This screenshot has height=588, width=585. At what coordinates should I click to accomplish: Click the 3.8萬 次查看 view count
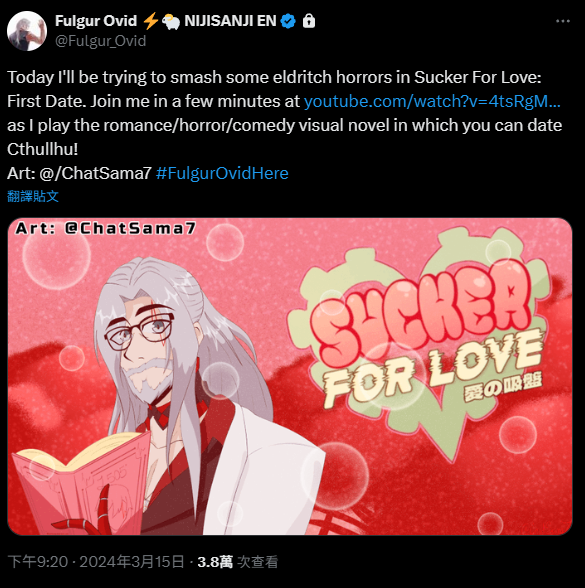(x=238, y=562)
